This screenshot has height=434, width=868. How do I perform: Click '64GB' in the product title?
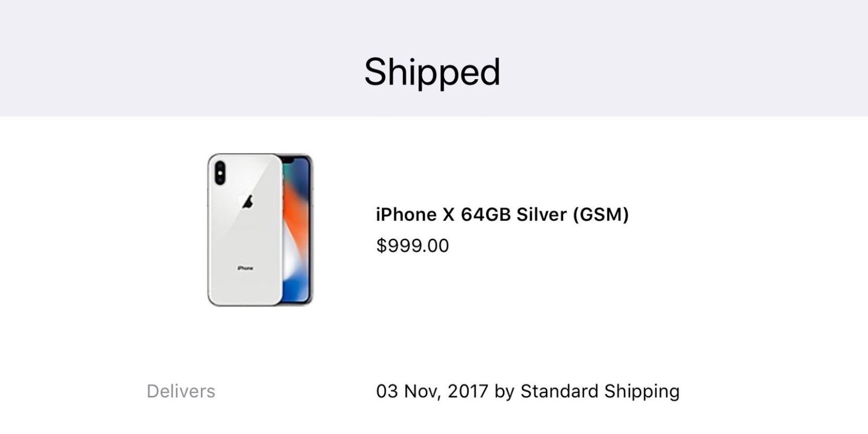click(486, 215)
